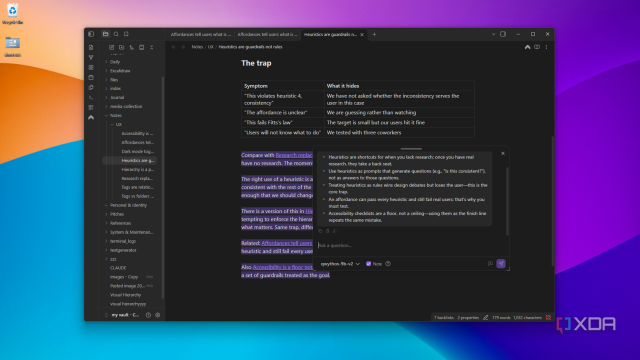Image resolution: width=640 pixels, height=360 pixels.
Task: Open the CLAUDE file in tree
Action: coord(118,268)
